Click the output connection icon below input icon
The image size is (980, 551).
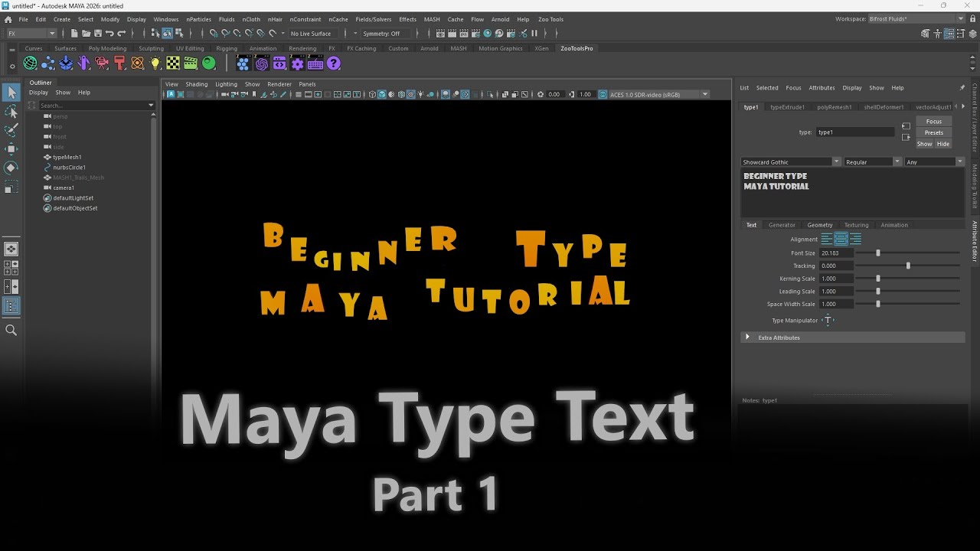pyautogui.click(x=906, y=138)
